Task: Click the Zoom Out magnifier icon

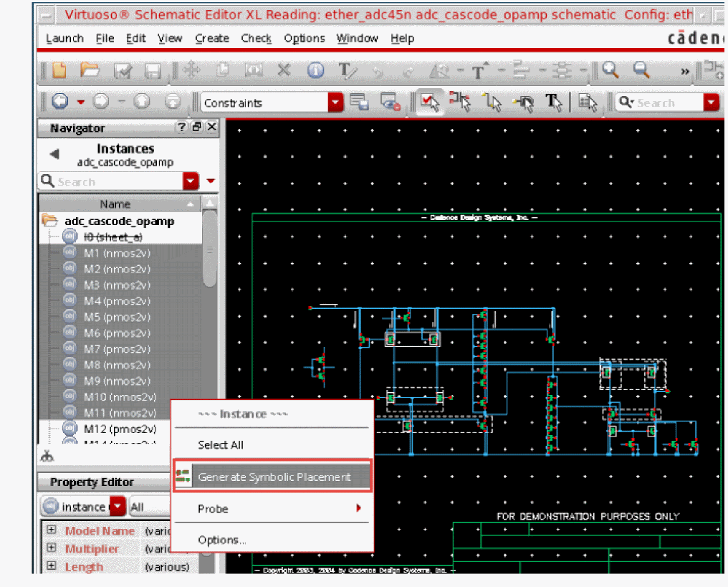Action: pyautogui.click(x=641, y=70)
